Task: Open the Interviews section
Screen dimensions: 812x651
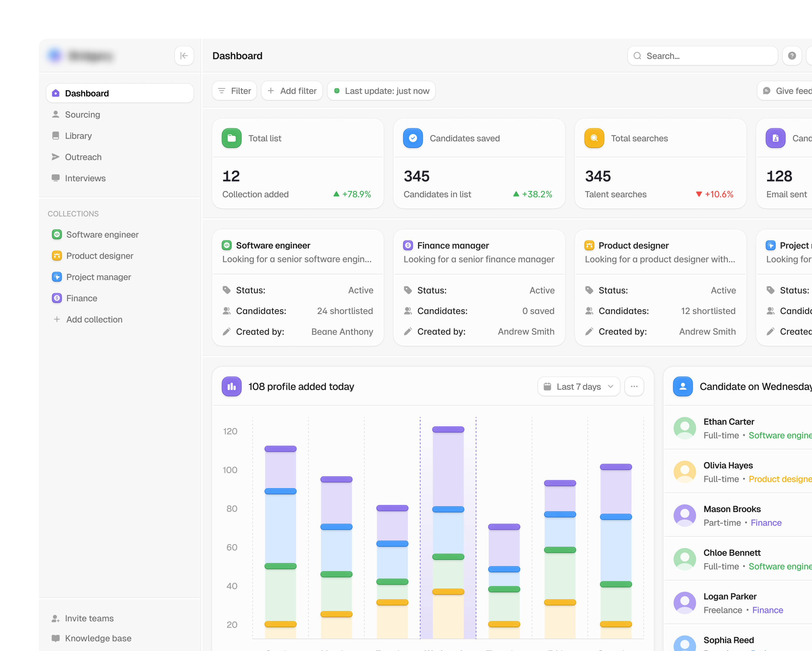Action: (120, 178)
